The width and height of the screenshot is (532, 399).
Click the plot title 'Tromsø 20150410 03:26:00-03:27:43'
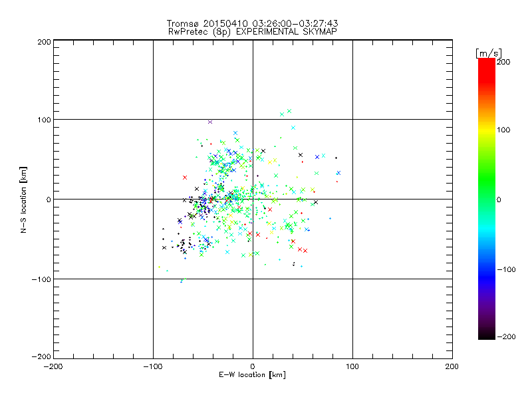(252, 23)
